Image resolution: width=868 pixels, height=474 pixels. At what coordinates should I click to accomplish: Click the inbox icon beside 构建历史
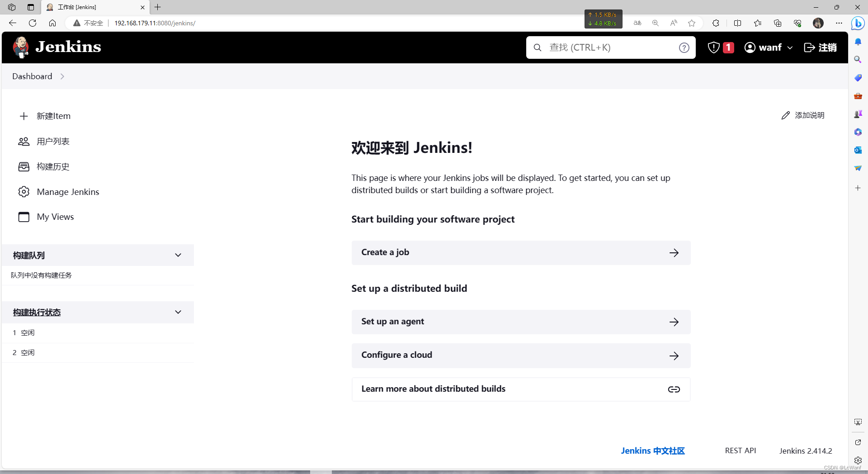[24, 167]
